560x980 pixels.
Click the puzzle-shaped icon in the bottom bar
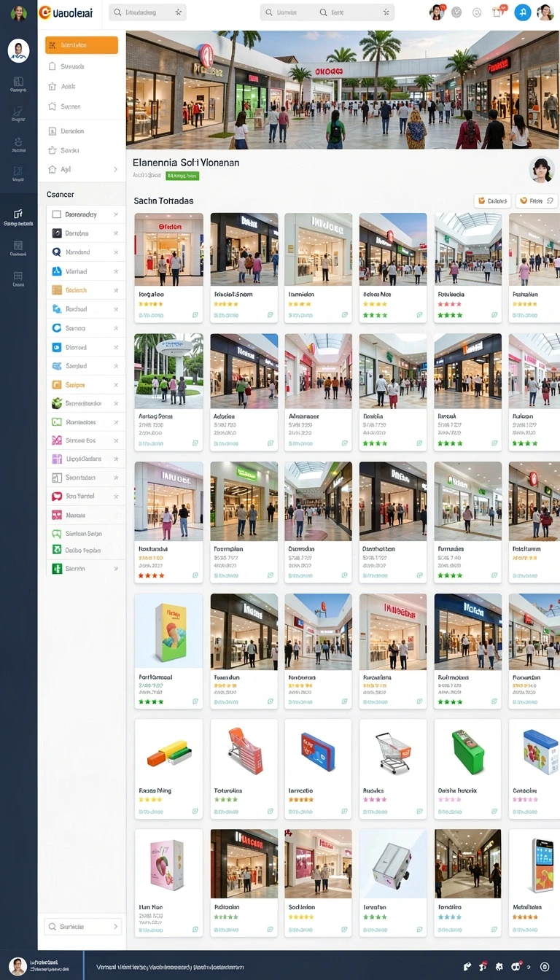pyautogui.click(x=499, y=966)
